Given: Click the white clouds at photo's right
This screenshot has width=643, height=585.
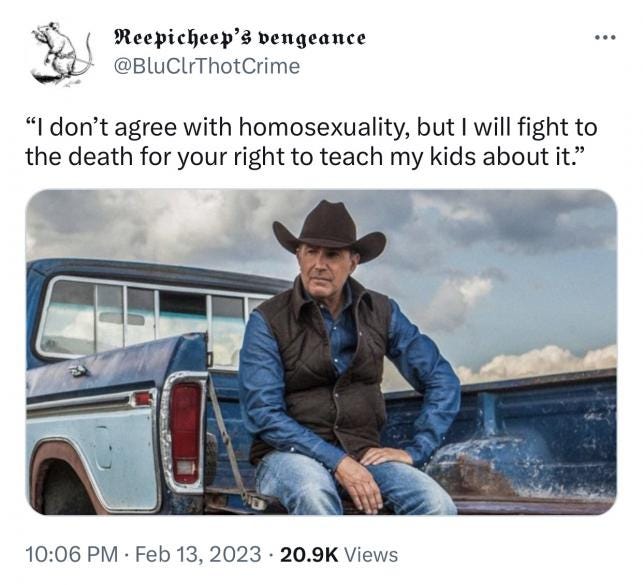Looking at the screenshot, I should pos(537,363).
